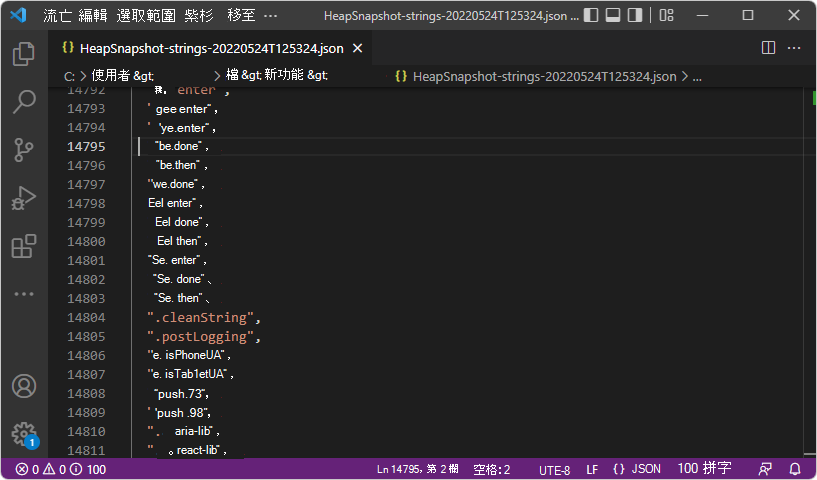Show more menu bar items ellipsis
The height and width of the screenshot is (480, 817).
270,16
